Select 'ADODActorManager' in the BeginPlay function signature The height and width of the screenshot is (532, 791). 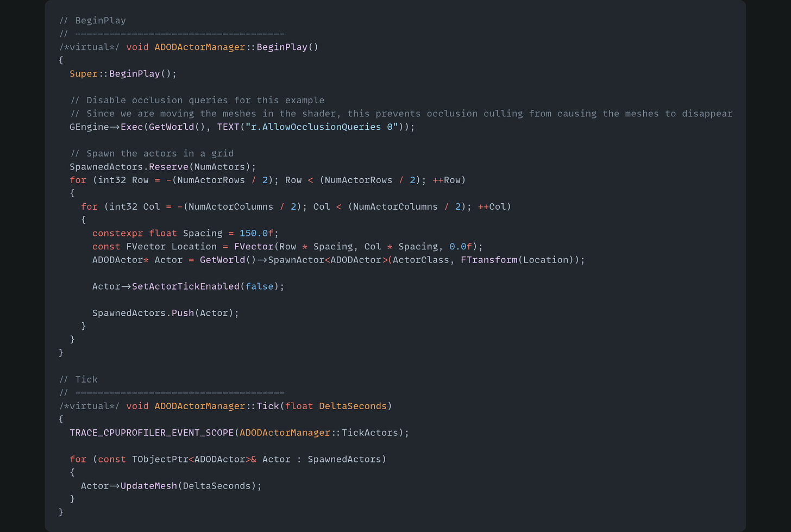(x=199, y=47)
